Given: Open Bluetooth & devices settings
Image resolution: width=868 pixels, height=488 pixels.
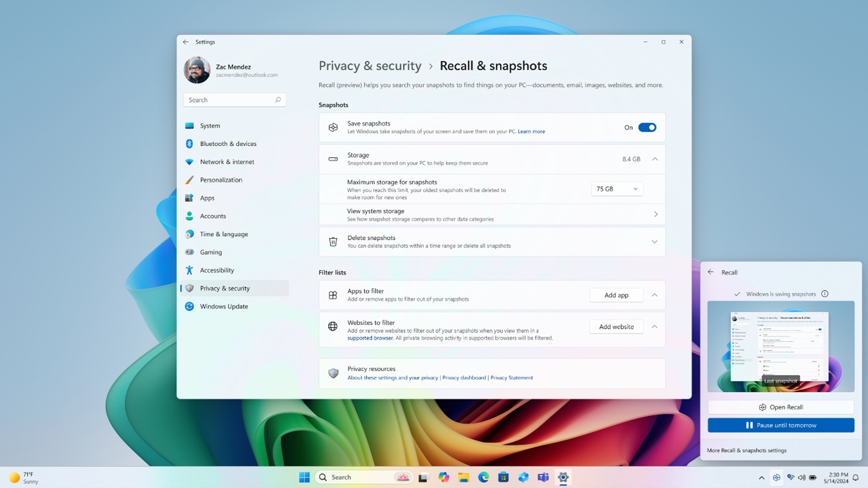Looking at the screenshot, I should click(228, 144).
